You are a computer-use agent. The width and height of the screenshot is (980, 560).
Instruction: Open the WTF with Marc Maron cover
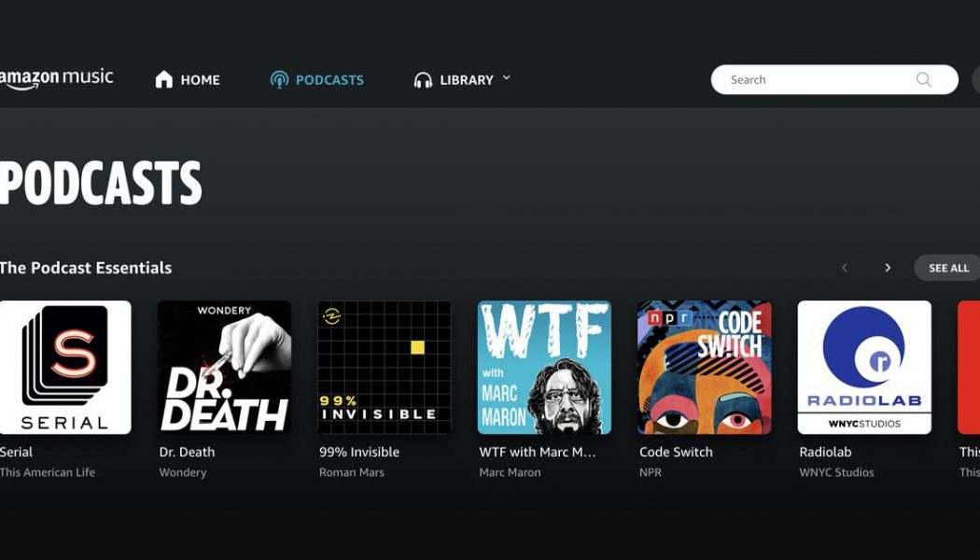coord(543,367)
